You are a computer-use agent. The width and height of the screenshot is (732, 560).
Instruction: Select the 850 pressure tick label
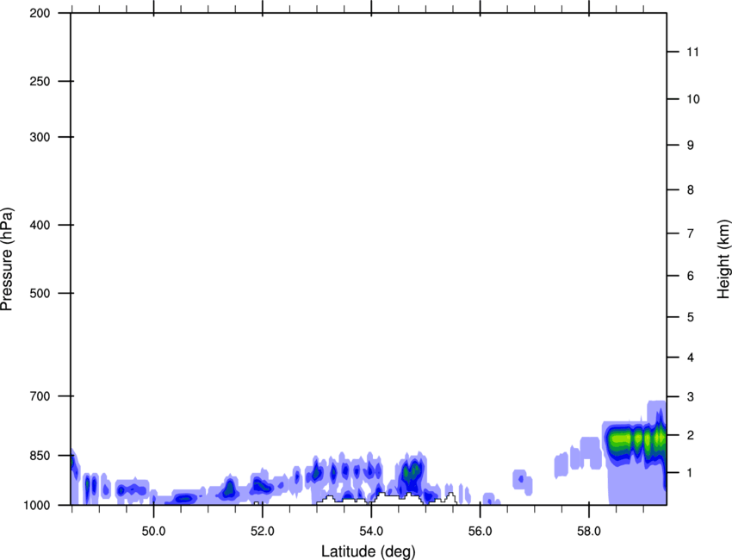(x=40, y=456)
